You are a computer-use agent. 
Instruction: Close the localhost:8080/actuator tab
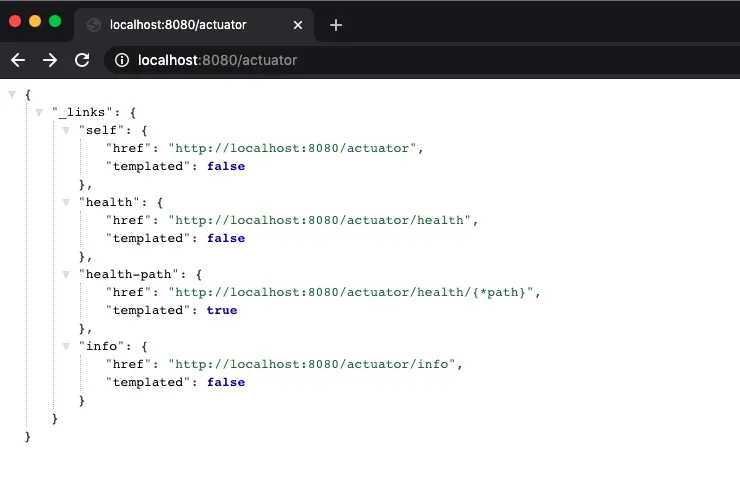tap(298, 25)
